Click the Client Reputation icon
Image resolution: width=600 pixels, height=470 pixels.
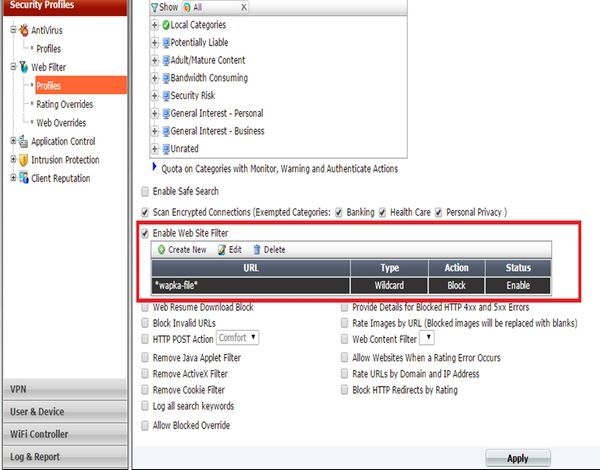tap(24, 178)
